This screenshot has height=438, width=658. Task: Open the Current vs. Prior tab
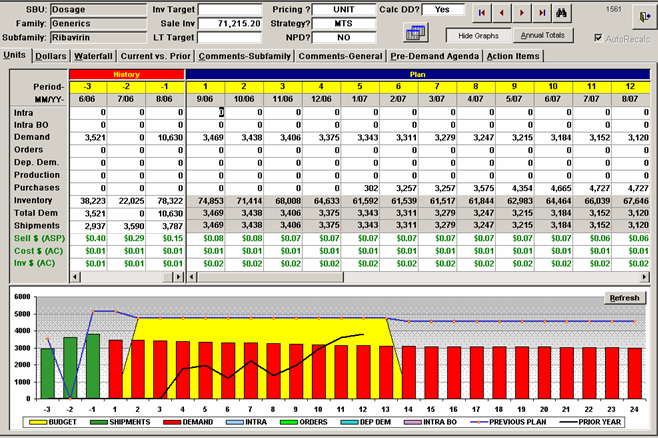click(156, 56)
